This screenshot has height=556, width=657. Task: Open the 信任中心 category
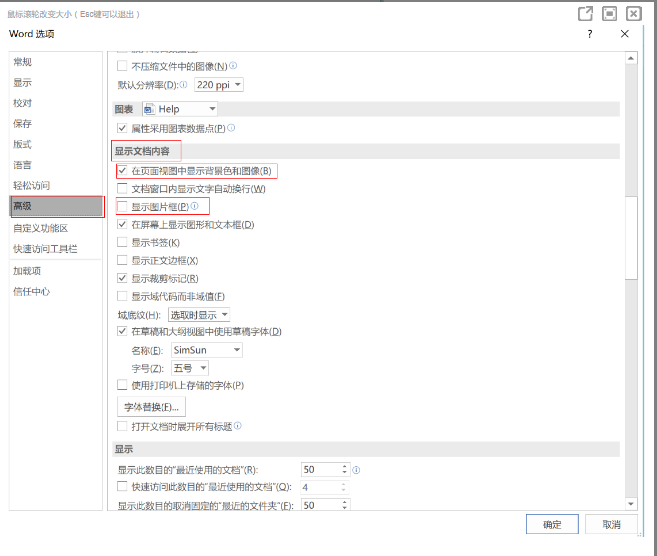tap(31, 292)
